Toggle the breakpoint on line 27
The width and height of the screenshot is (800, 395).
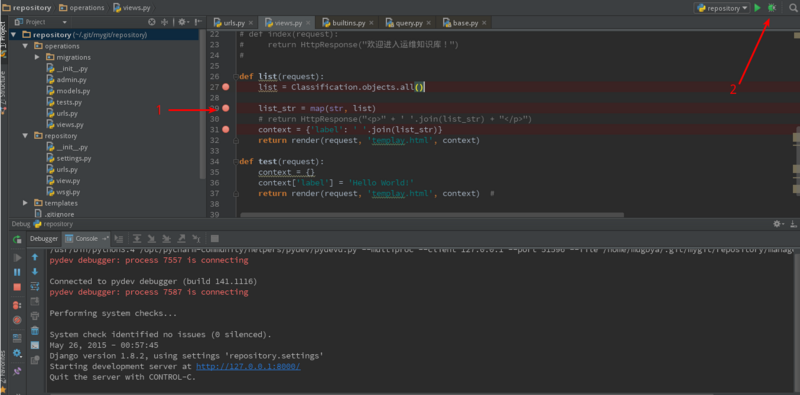[x=226, y=87]
